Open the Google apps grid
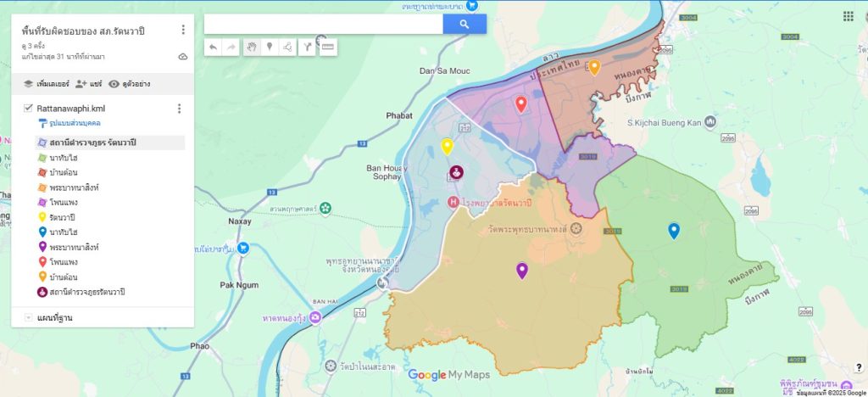 tap(848, 16)
